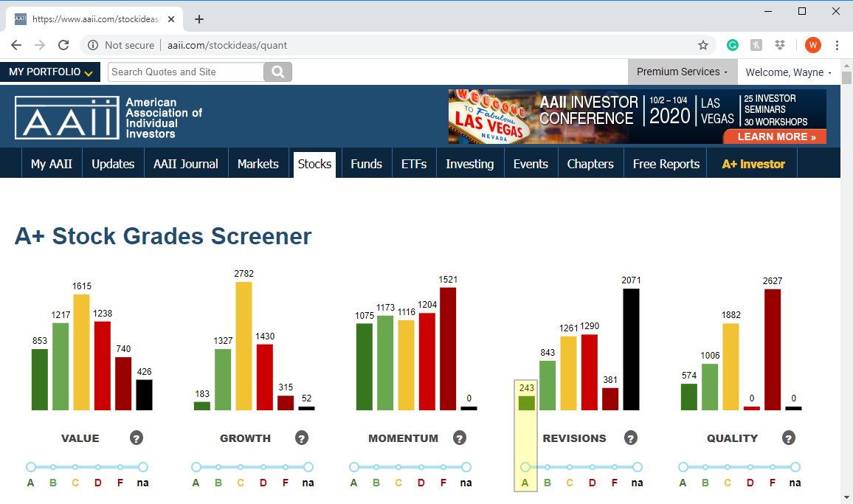Select Value slider na handle
Image resolution: width=853 pixels, height=504 pixels.
(143, 467)
